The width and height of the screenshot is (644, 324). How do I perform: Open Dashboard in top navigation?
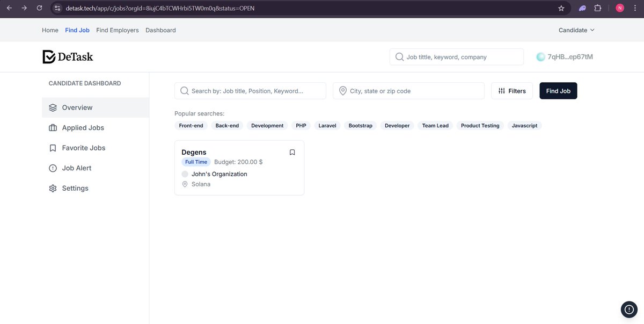(x=160, y=30)
